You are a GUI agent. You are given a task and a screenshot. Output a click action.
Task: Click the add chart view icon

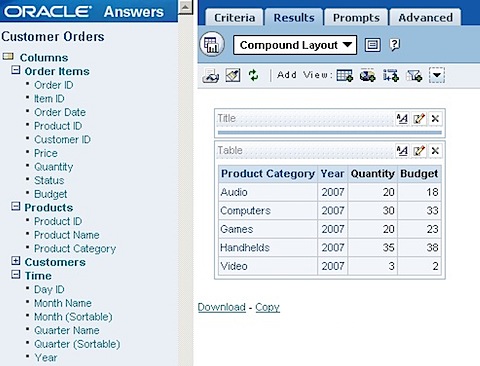tap(367, 75)
